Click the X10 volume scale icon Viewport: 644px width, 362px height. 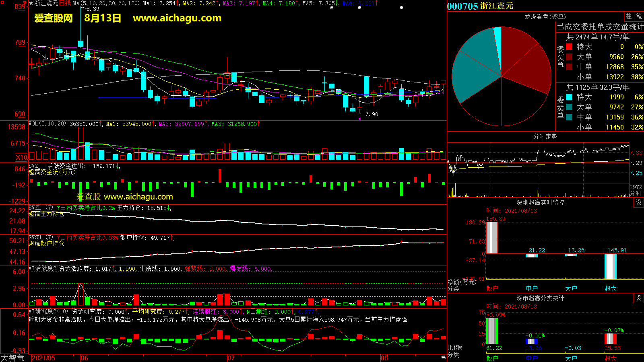(21, 157)
